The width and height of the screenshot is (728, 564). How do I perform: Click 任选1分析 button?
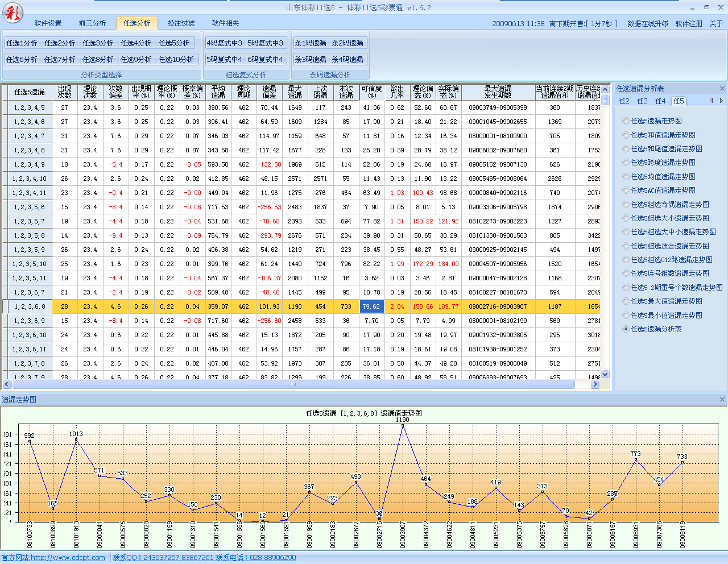(22, 43)
